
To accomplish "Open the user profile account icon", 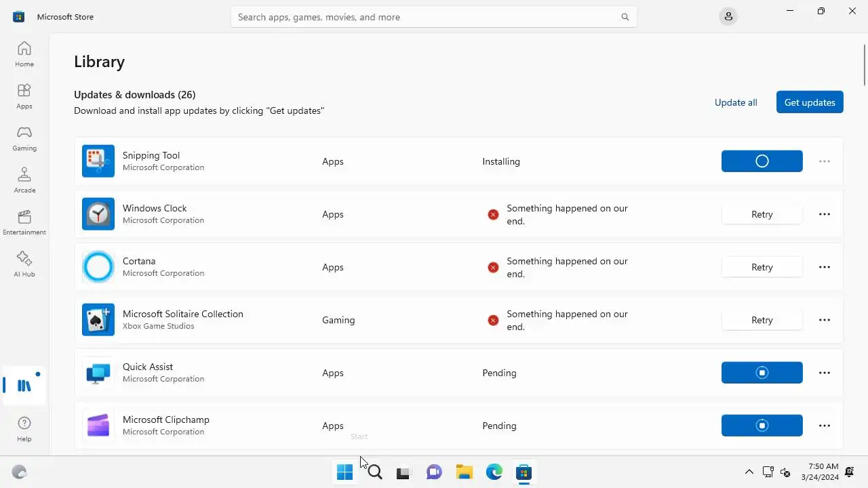I will (728, 17).
